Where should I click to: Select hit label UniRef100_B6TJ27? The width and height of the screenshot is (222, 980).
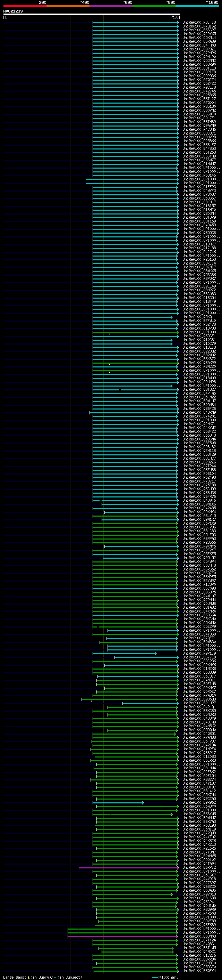(199, 99)
